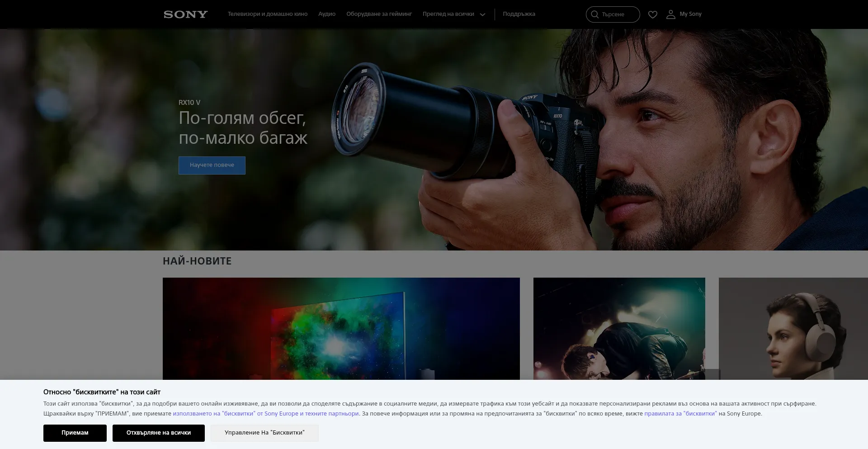Screen dimensions: 868x449
Task: Open the Sony Europe cookie usage link
Action: [266, 413]
